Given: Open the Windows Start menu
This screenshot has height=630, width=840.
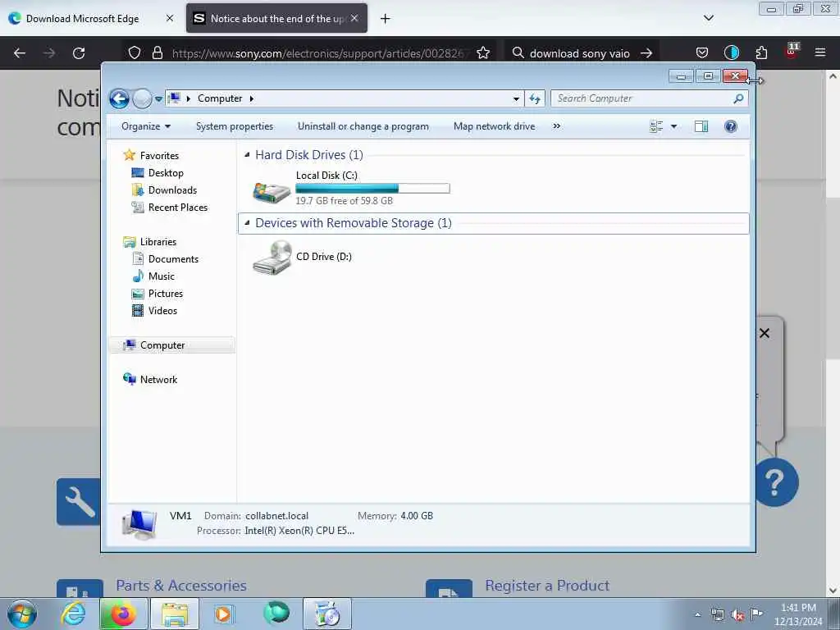Looking at the screenshot, I should (x=22, y=614).
